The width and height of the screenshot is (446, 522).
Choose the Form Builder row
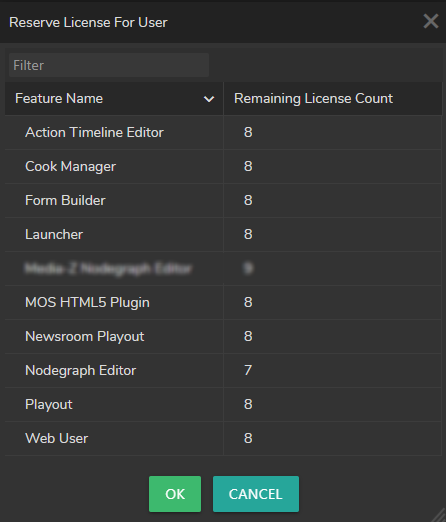(x=223, y=201)
